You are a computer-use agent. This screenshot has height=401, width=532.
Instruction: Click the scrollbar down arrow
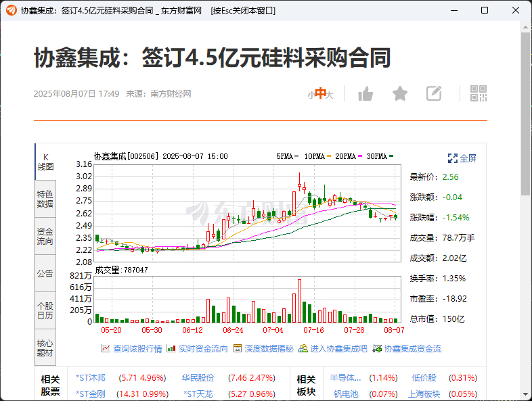pos(525,394)
